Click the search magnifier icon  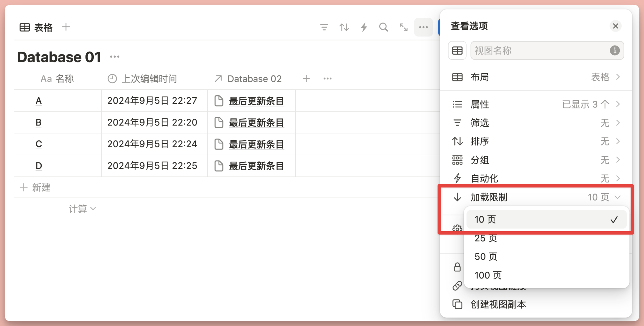point(384,27)
